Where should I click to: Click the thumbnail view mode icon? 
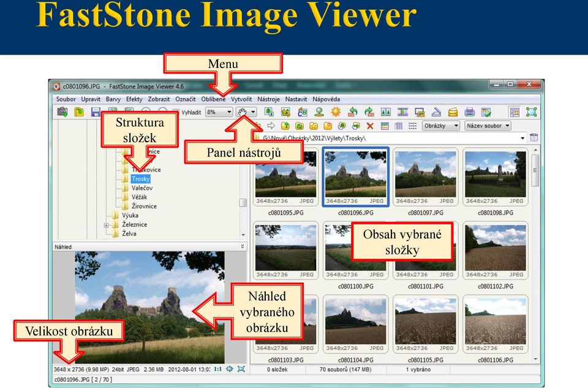(385, 126)
